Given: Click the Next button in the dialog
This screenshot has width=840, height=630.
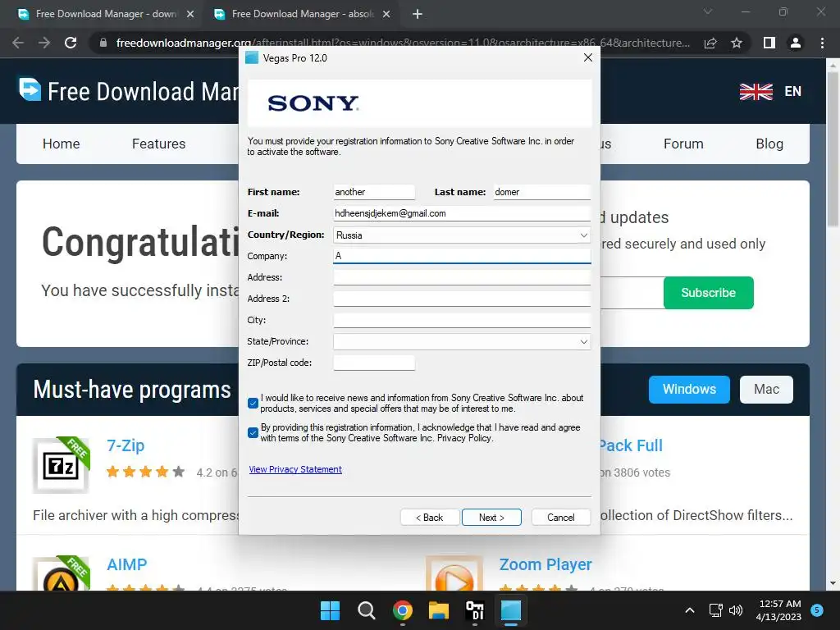Looking at the screenshot, I should tap(491, 518).
